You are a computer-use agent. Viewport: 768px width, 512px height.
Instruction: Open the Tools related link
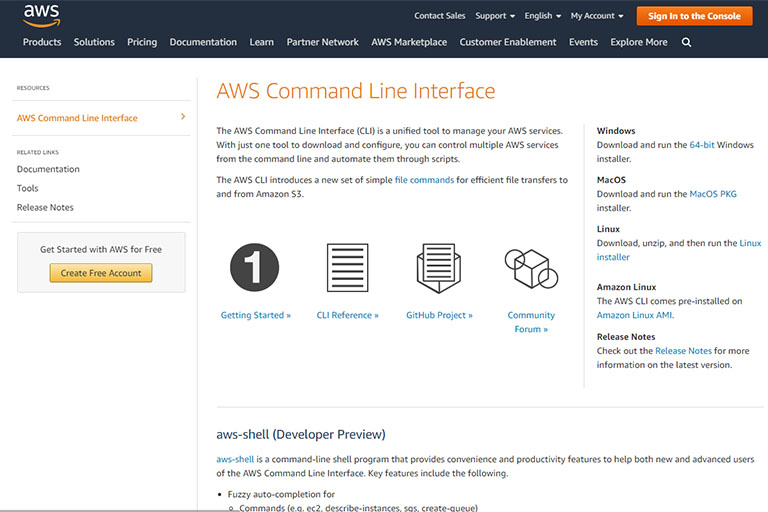point(27,188)
